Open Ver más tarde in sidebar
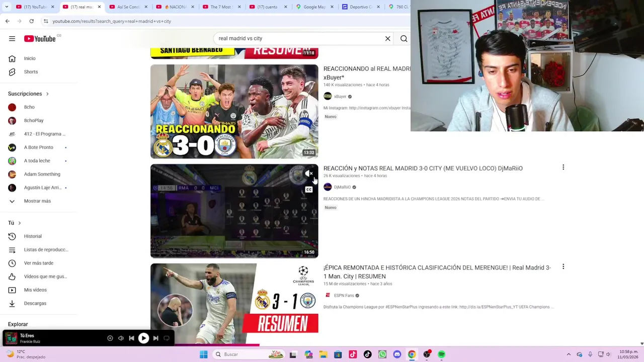This screenshot has height=362, width=644. [x=38, y=263]
